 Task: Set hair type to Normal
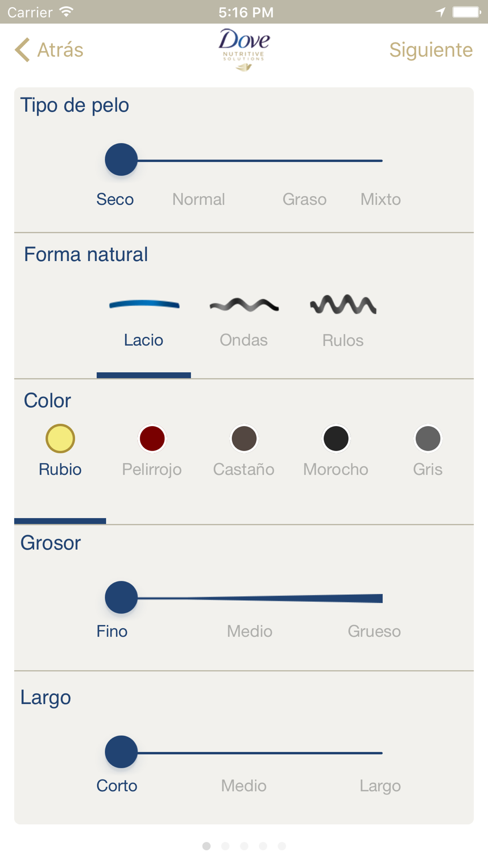click(199, 199)
